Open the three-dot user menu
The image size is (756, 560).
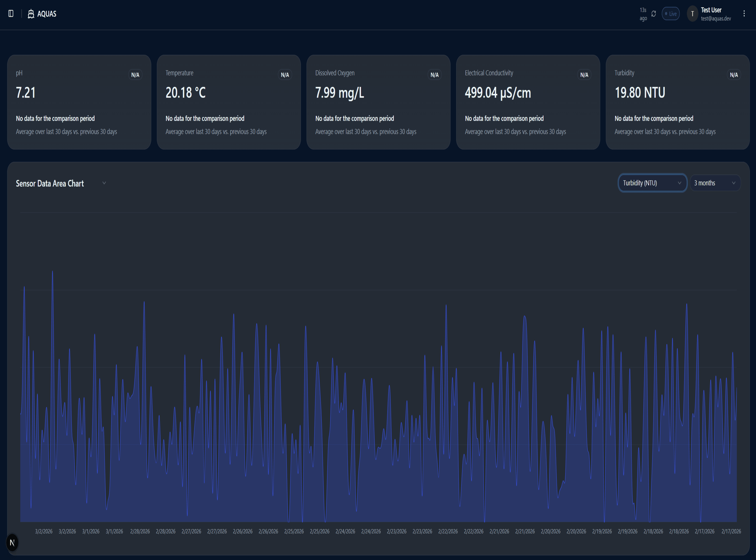point(744,14)
